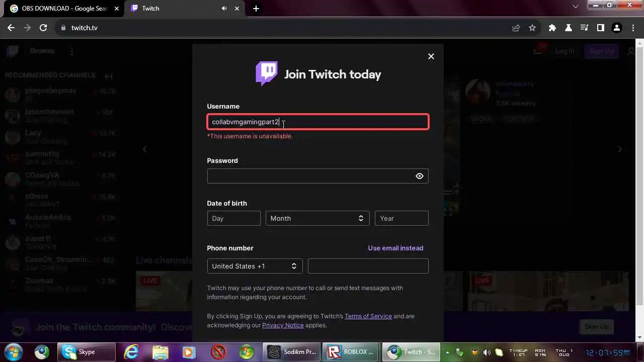Open the Terms of Service link
Viewport: 644px width, 362px height.
coord(368,316)
